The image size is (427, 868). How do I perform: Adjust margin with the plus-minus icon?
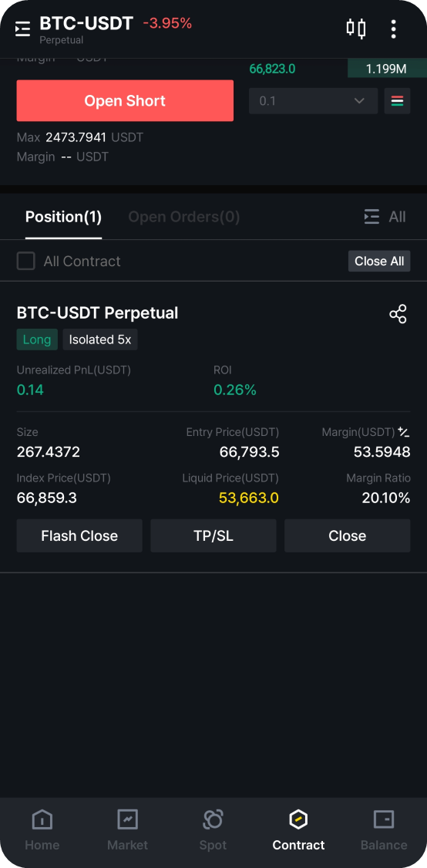pos(404,432)
